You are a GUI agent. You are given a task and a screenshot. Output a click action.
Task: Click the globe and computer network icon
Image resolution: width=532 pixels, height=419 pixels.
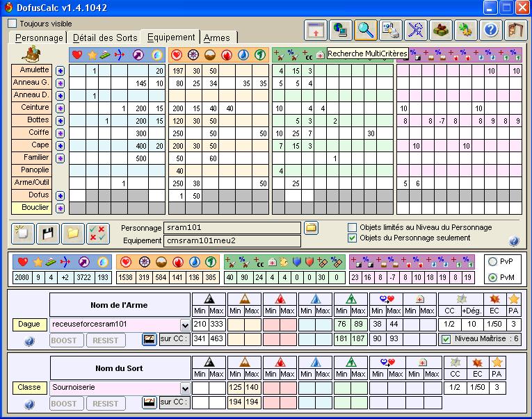pos(340,30)
